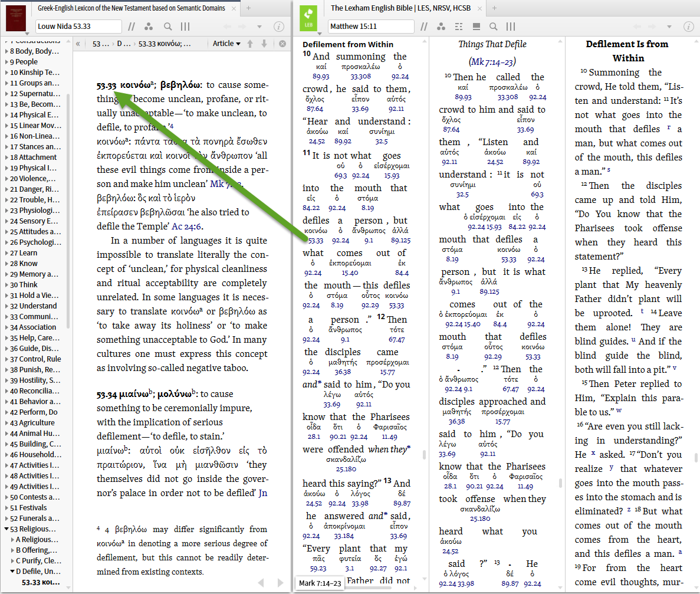Close the lexicon article with the X button
The width and height of the screenshot is (700, 594).
pyautogui.click(x=281, y=44)
